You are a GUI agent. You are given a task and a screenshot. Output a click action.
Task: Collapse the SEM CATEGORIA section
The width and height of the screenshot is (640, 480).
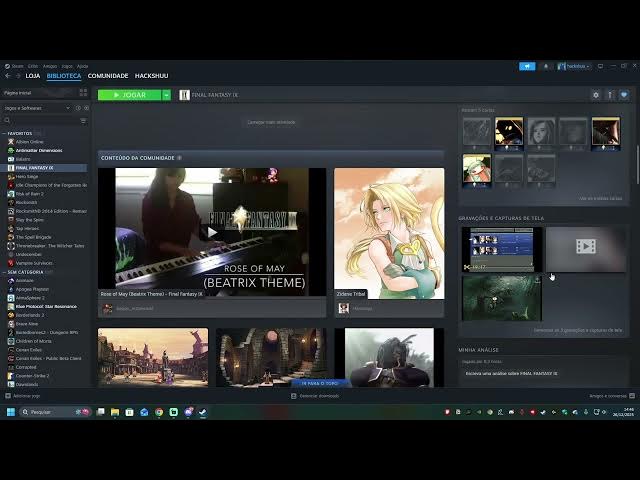(25, 272)
